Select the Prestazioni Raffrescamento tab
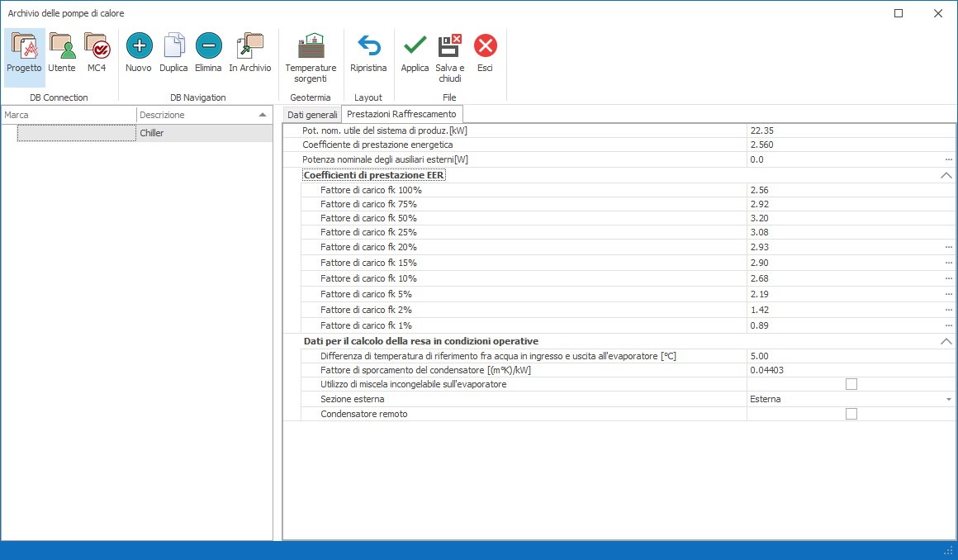The width and height of the screenshot is (958, 560). [401, 114]
